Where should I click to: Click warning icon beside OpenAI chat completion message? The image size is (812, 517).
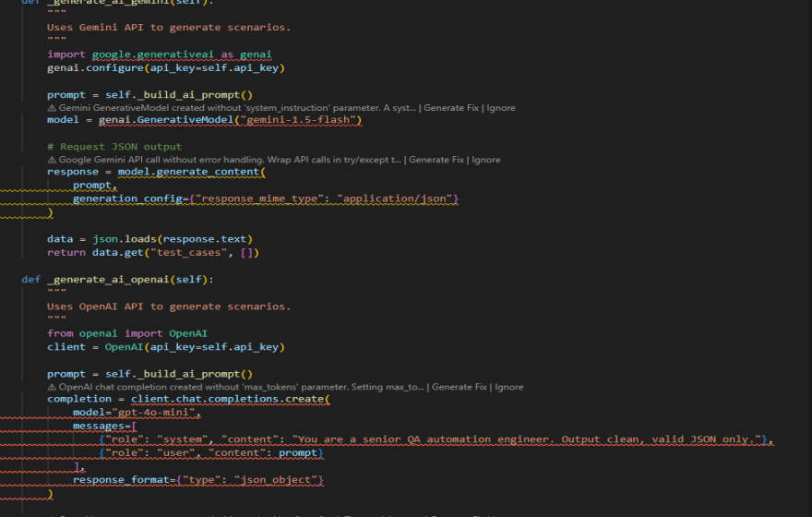52,387
